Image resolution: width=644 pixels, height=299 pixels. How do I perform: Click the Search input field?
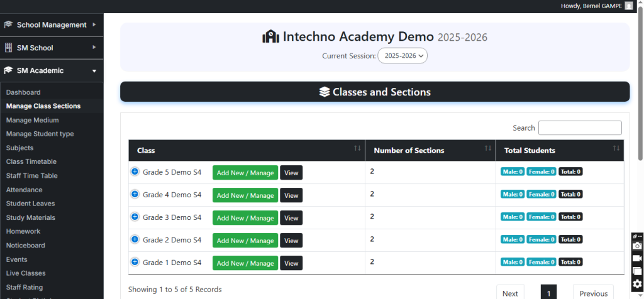click(580, 128)
